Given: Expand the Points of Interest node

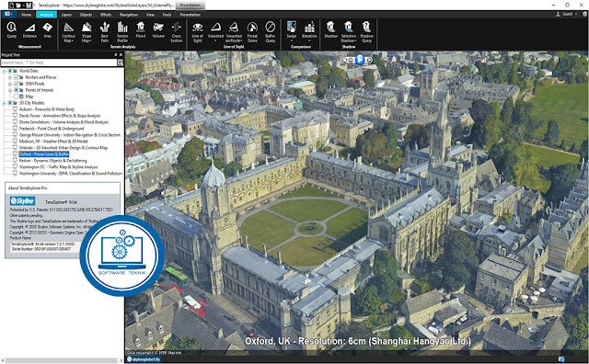Looking at the screenshot, I should coord(10,90).
